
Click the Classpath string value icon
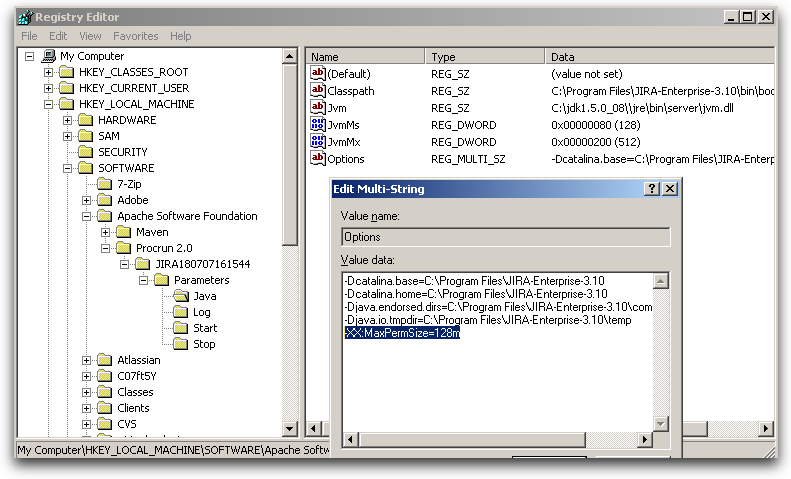(x=318, y=91)
